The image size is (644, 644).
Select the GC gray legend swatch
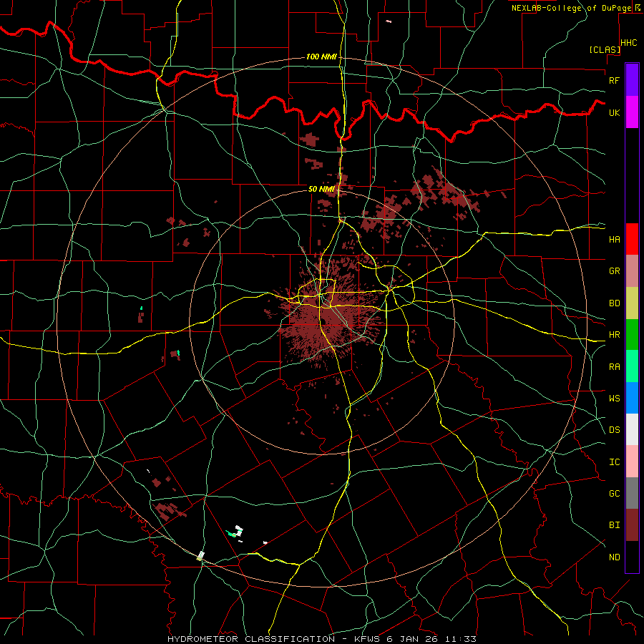632,493
